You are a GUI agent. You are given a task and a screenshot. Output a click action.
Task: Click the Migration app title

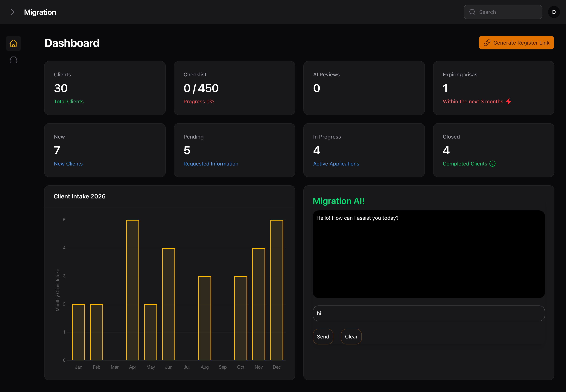[40, 12]
